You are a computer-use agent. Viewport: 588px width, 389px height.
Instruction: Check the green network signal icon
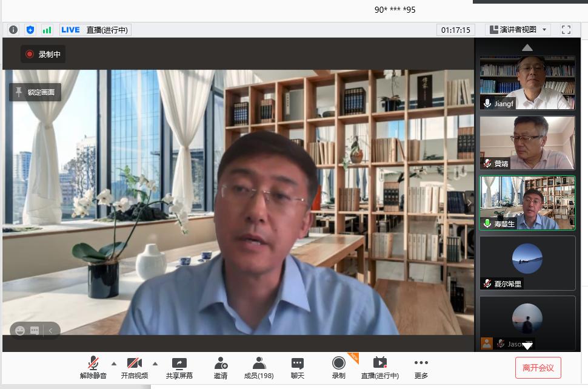(x=47, y=30)
